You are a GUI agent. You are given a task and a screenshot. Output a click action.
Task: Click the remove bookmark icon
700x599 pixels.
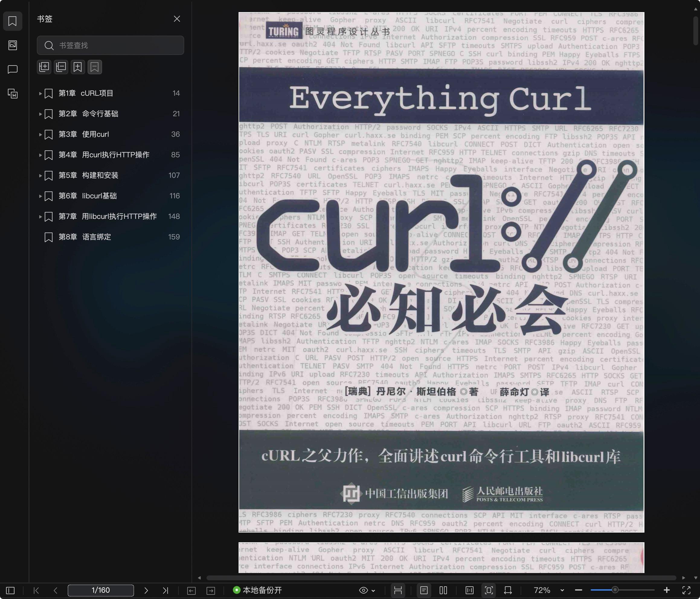click(x=95, y=67)
